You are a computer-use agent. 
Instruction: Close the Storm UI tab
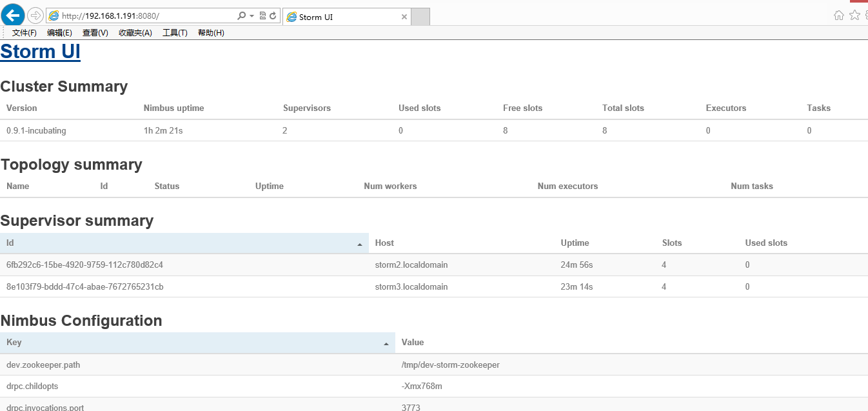coord(404,17)
